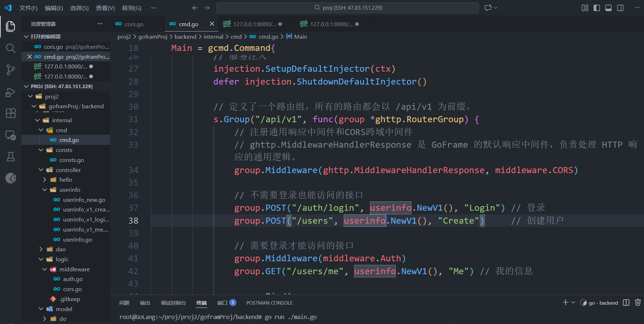The height and width of the screenshot is (324, 644).
Task: Toggle primary side bar visibility
Action: click(597, 8)
